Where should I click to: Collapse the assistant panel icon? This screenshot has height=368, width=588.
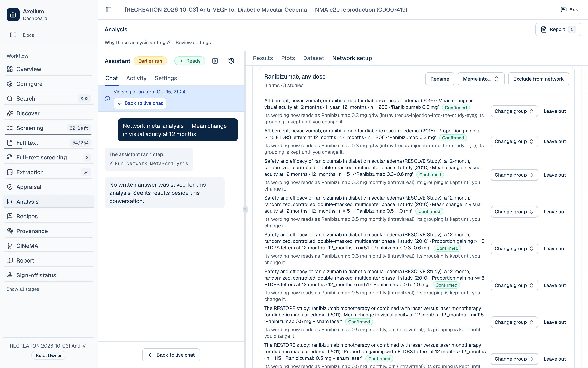click(215, 61)
